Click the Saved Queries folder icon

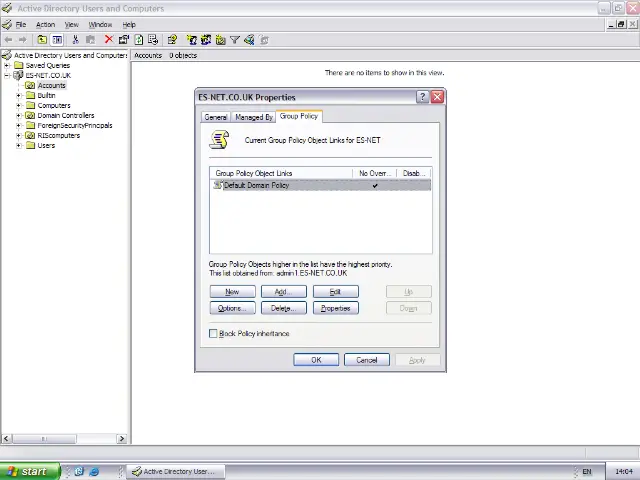click(x=18, y=65)
